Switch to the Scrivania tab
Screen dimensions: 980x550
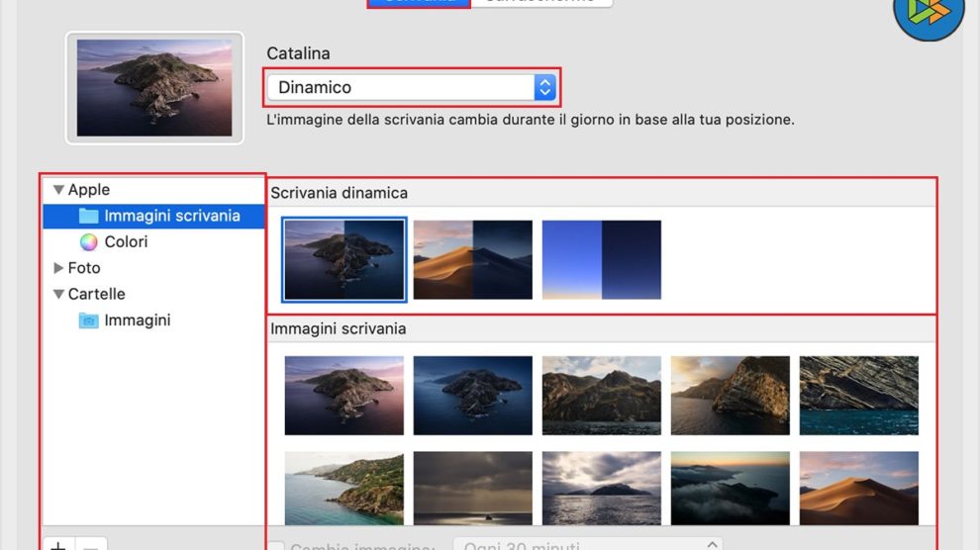tap(419, 3)
